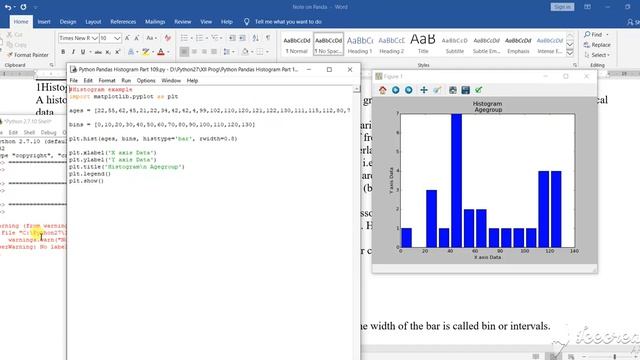Screen dimensions: 640x360
Task: Toggle Justify paragraph alignment
Action: point(214,52)
